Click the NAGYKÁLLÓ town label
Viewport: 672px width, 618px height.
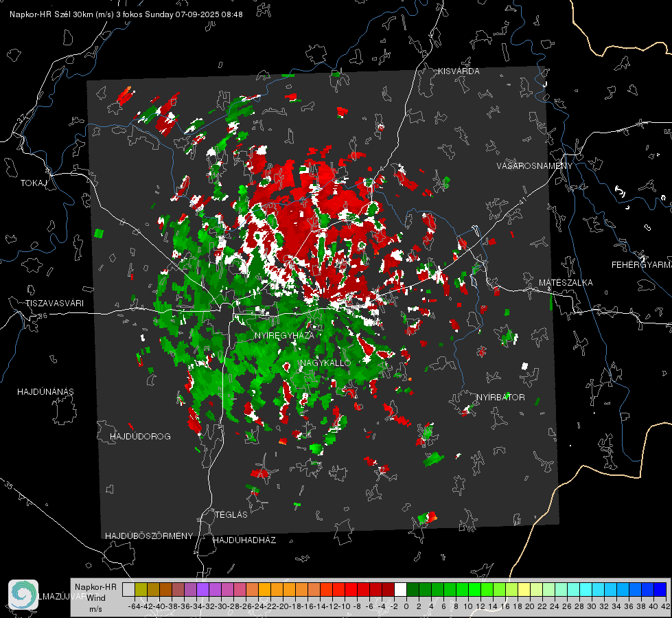[325, 363]
